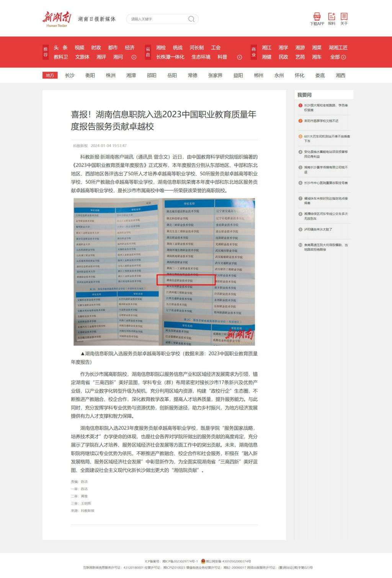Expand the 省直 section with circle arrow

240,57
